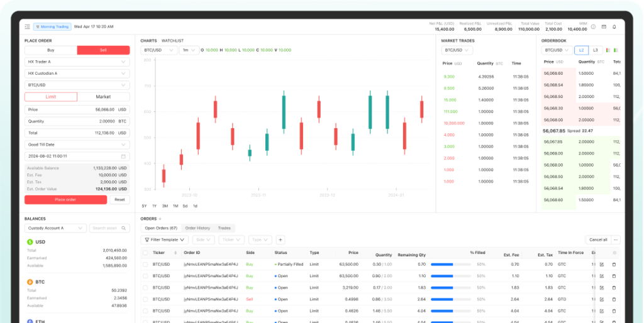Set chart range to 5Y

pyautogui.click(x=144, y=206)
